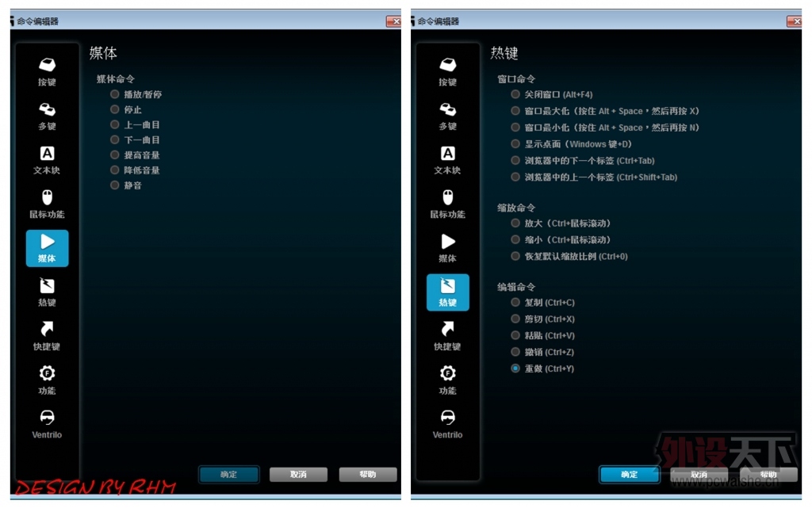This screenshot has width=812, height=508.
Task: Choose 缩小 (Ctrl+鼠标滚动) option
Action: 515,239
